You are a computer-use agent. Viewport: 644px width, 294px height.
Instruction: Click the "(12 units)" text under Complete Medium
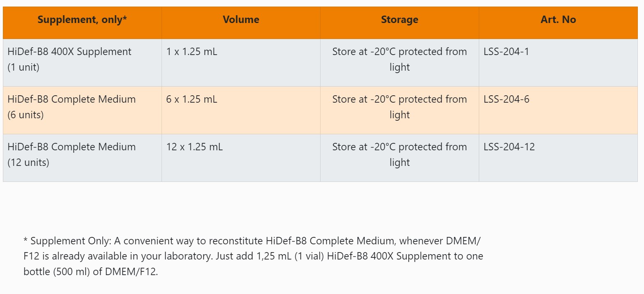tap(28, 163)
